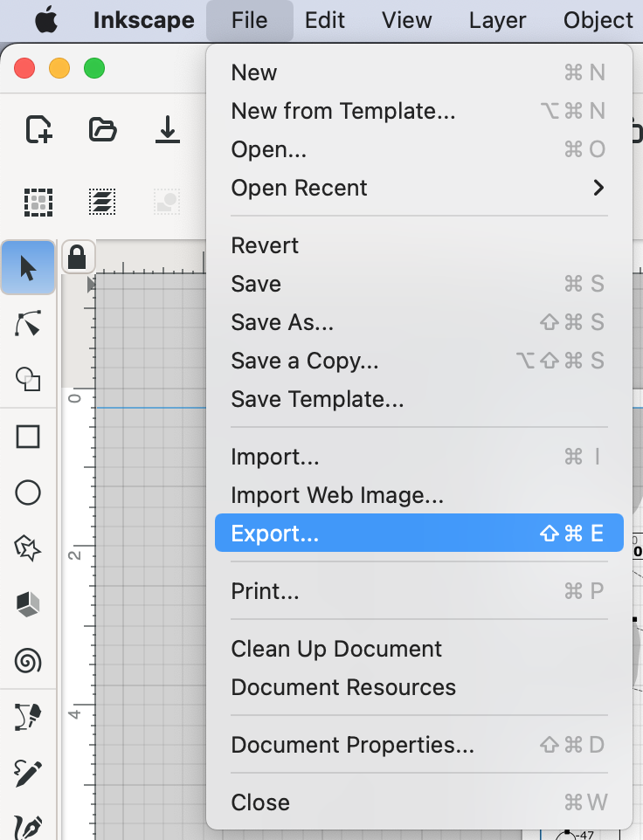Select the Star polygon tool
The width and height of the screenshot is (643, 840).
28,548
